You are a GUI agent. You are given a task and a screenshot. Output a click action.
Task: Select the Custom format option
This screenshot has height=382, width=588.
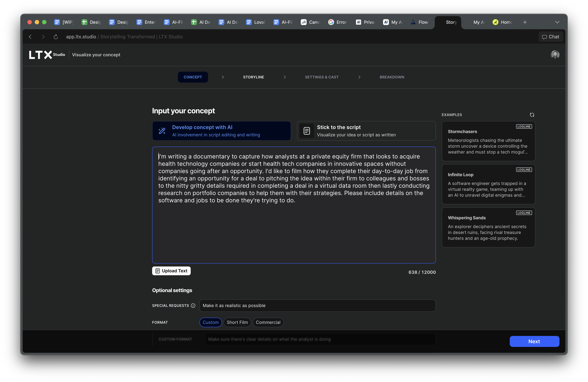pyautogui.click(x=210, y=322)
